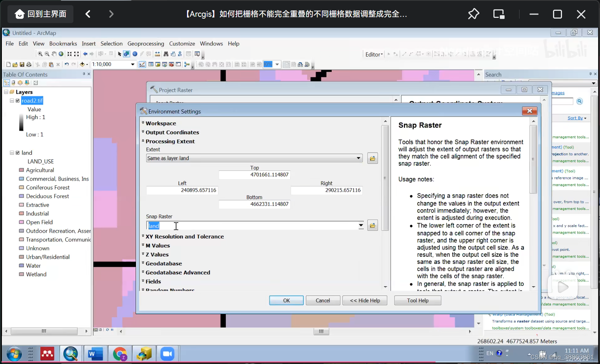This screenshot has height=364, width=600.
Task: Click the Left extent value field
Action: (182, 190)
